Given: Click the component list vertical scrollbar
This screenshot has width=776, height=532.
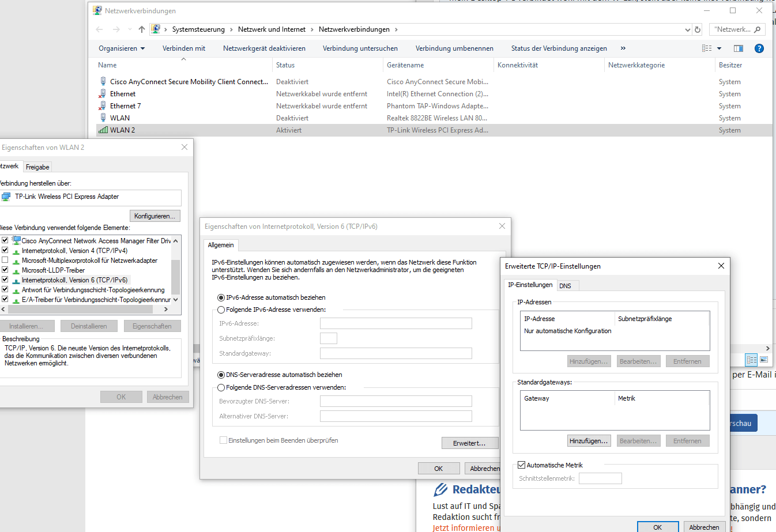Looking at the screenshot, I should (x=176, y=270).
